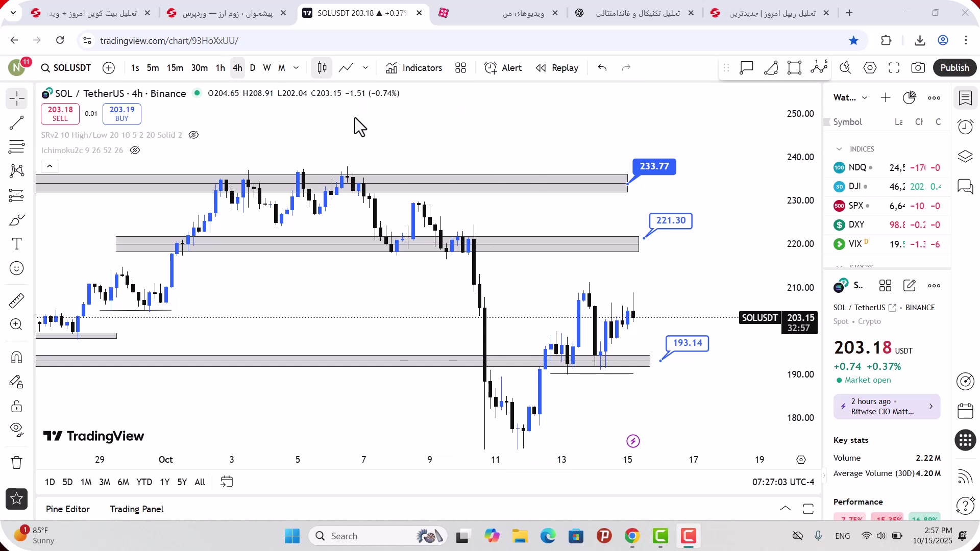
Task: Select the ruler measure tool
Action: pos(16,300)
